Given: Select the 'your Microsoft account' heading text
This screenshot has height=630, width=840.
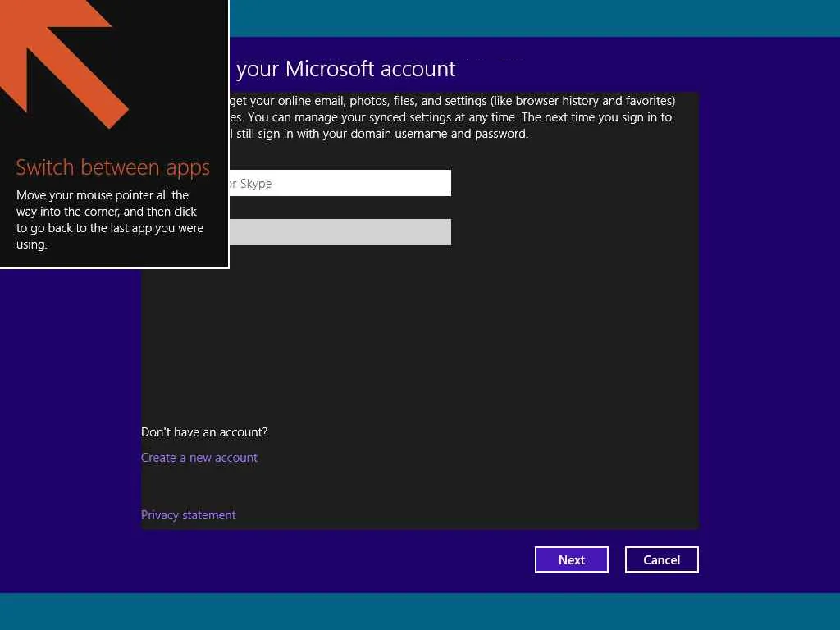Looking at the screenshot, I should 346,69.
